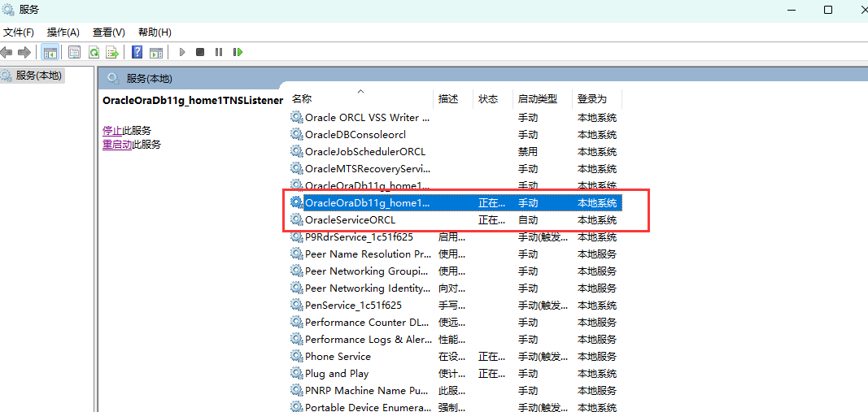Open the 帮助(H) menu
The height and width of the screenshot is (412, 868).
(x=155, y=32)
